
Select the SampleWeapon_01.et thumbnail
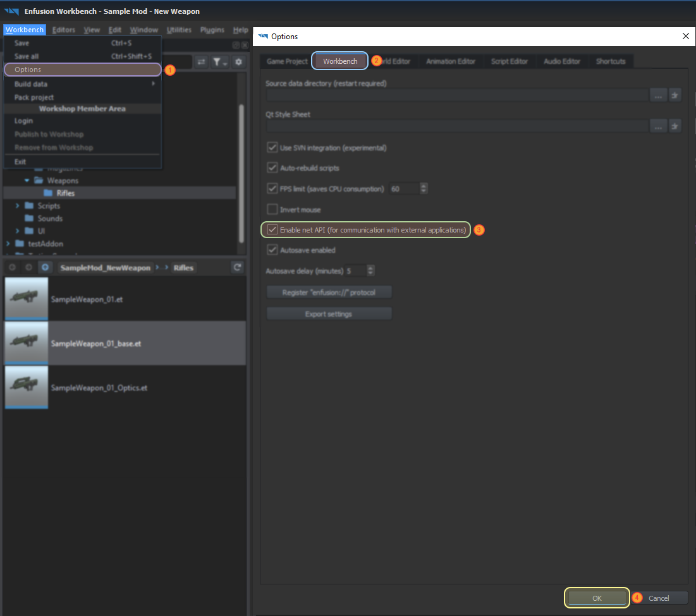pos(26,298)
